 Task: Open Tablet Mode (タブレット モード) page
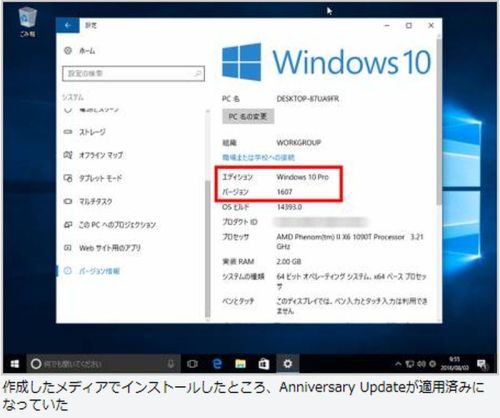100,178
